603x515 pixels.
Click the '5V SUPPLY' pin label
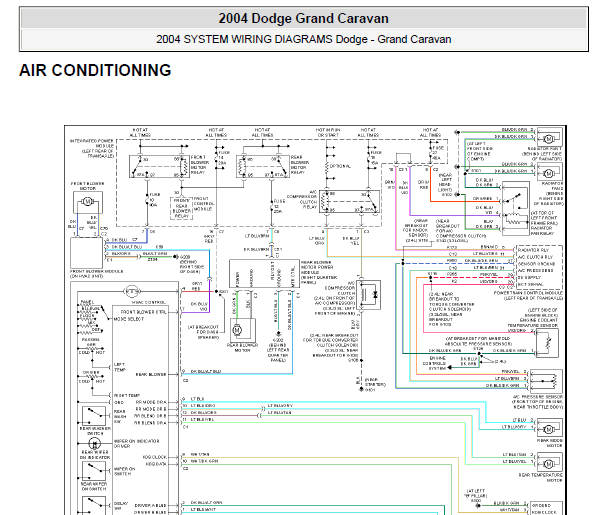click(529, 277)
